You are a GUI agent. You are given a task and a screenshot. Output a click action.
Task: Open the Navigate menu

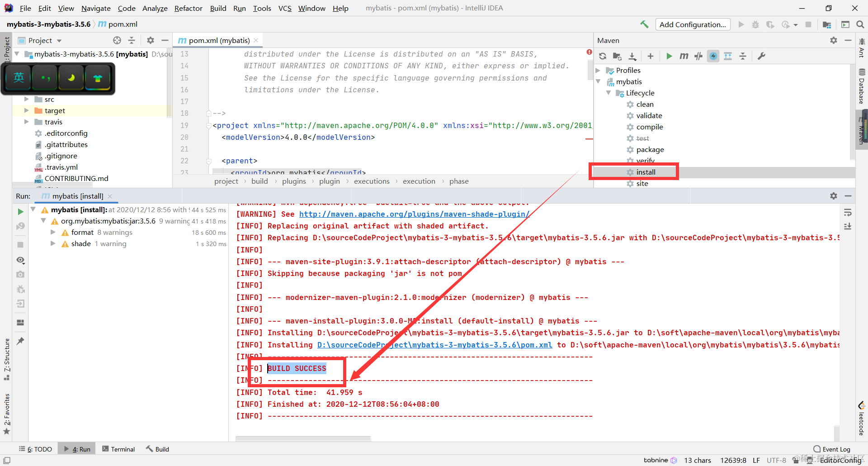coord(96,8)
